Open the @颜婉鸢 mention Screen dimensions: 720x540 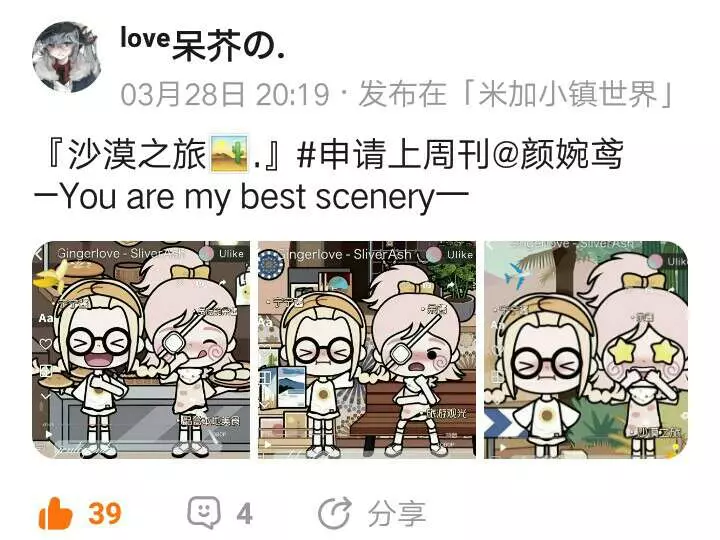coord(557,154)
